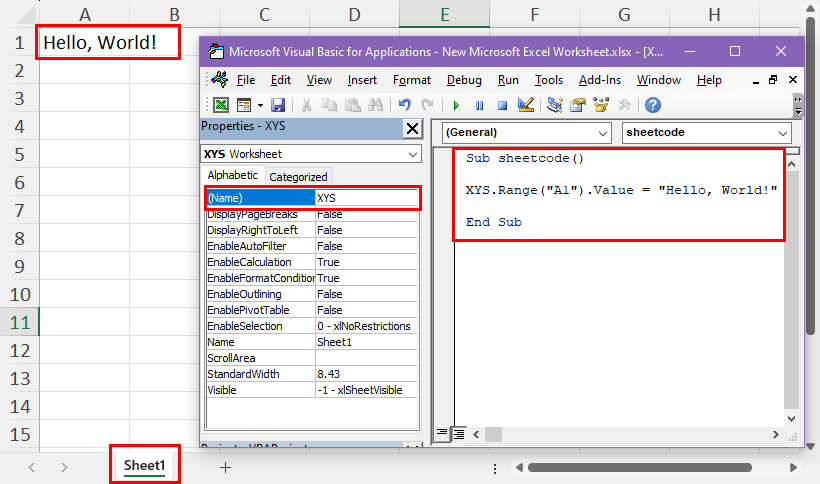This screenshot has width=820, height=484.
Task: Open the Help menu
Action: click(x=709, y=80)
